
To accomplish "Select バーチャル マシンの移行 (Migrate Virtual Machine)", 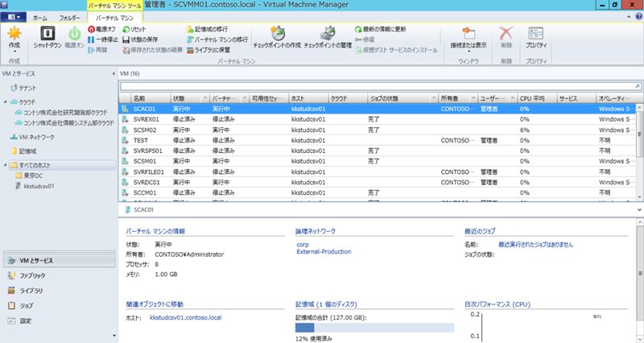I will point(217,39).
